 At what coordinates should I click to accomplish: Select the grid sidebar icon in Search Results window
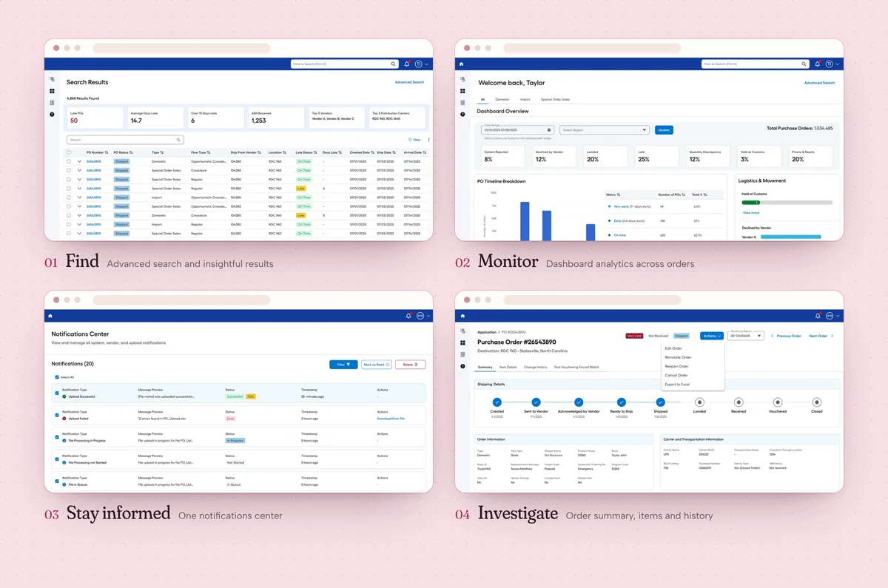tap(52, 91)
